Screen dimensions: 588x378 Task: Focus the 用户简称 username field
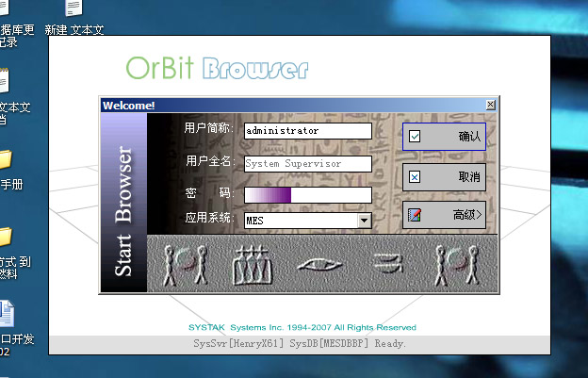[308, 131]
